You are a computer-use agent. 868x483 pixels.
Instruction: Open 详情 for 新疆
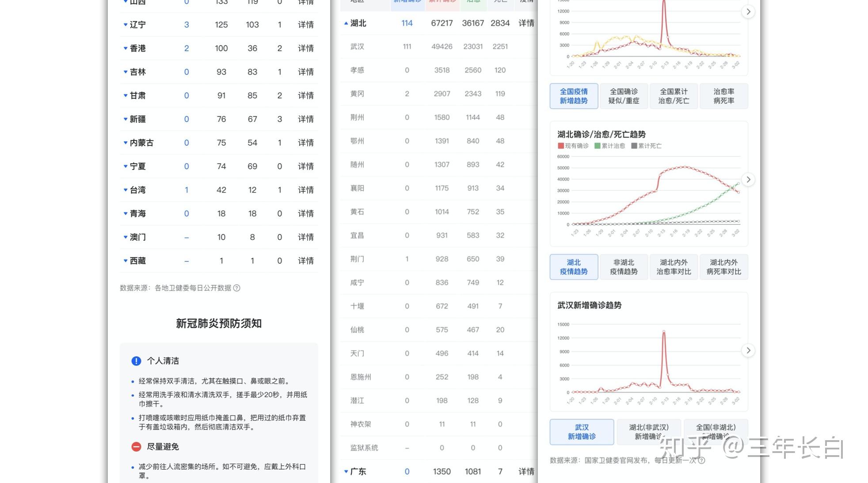point(306,119)
